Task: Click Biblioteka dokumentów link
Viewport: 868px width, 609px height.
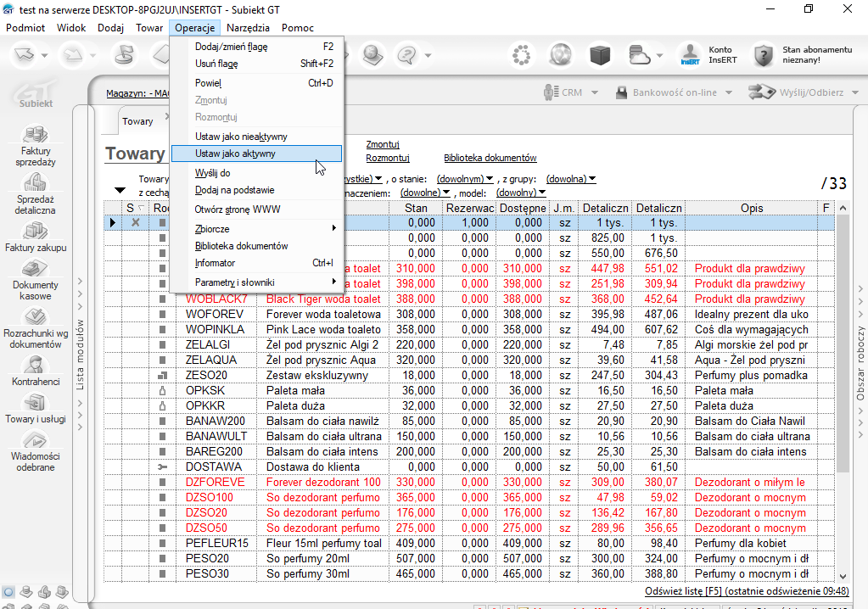Action: pyautogui.click(x=490, y=158)
